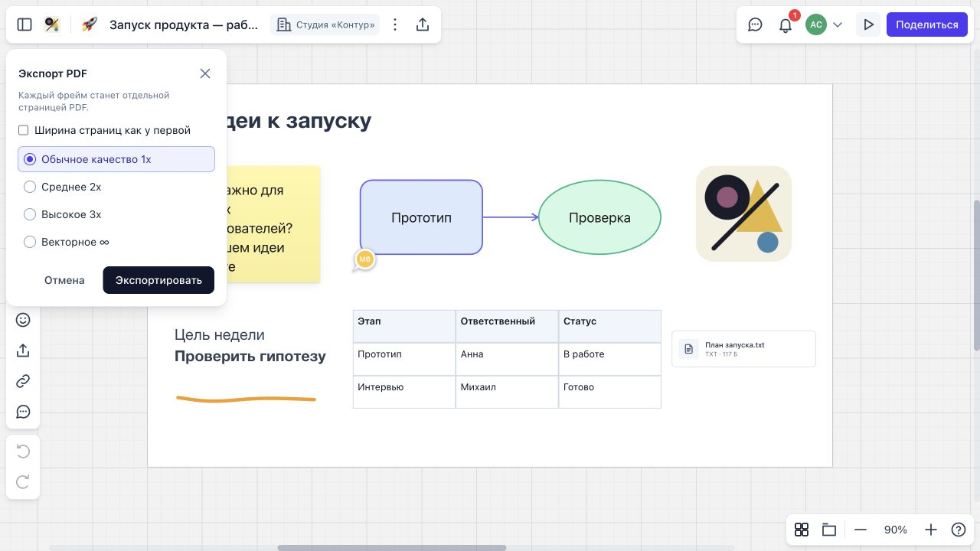Close the Экспорт PDF dialog
Viewport: 980px width, 551px height.
coord(205,73)
